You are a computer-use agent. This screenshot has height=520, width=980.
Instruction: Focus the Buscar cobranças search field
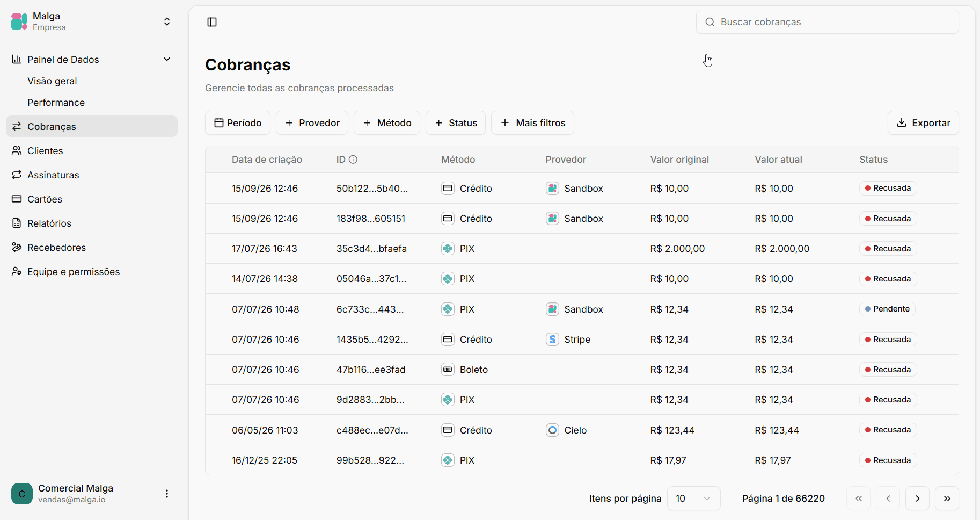828,22
